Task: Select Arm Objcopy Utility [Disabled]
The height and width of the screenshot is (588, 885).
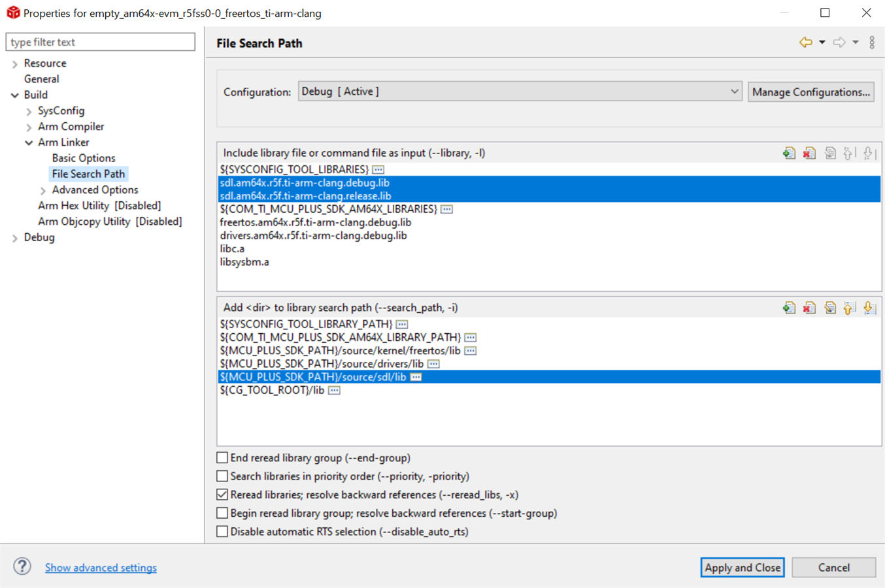Action: pyautogui.click(x=110, y=221)
